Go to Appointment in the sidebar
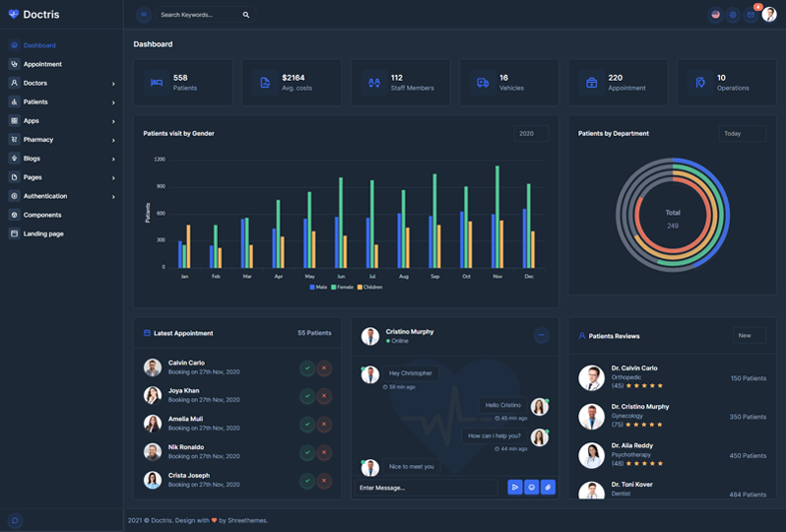 [x=42, y=64]
